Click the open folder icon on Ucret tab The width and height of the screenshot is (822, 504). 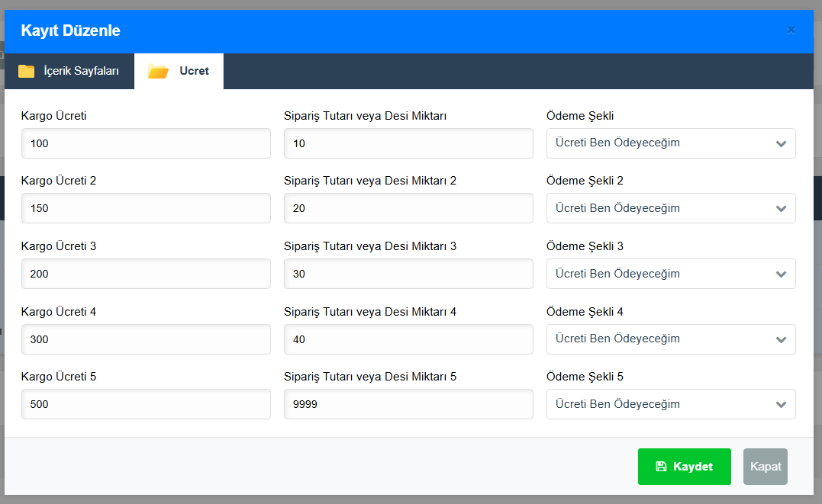(158, 72)
